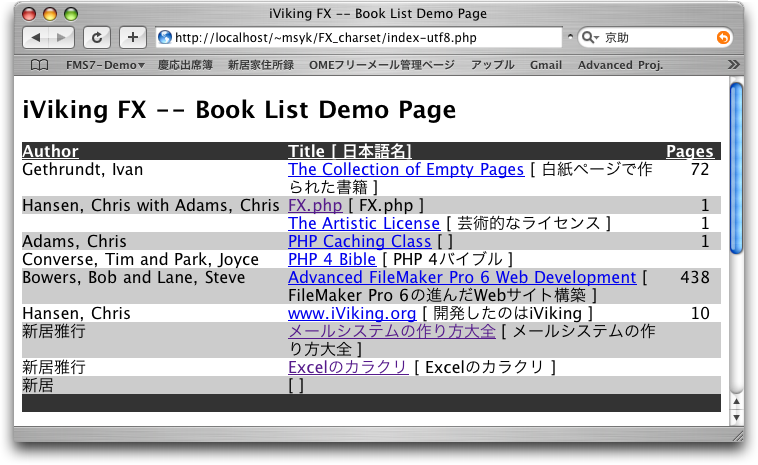This screenshot has height=465, width=758.
Task: Add bookmark with the plus button
Action: (132, 37)
